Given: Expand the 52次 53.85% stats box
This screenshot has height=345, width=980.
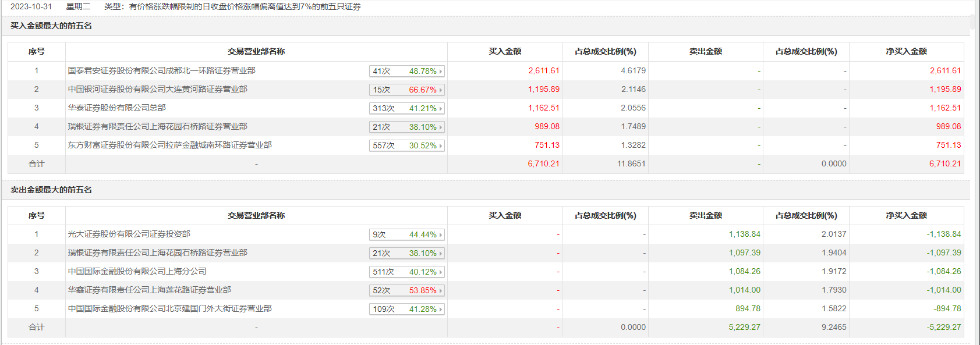Looking at the screenshot, I should tap(407, 290).
